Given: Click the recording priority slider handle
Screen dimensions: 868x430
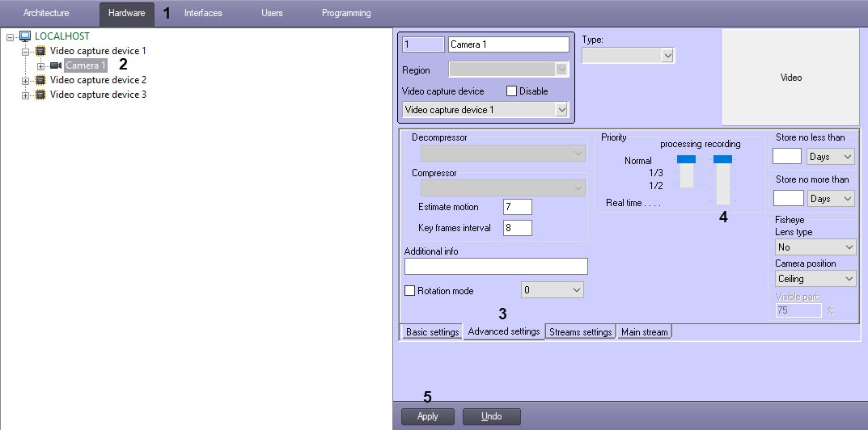Looking at the screenshot, I should [722, 159].
